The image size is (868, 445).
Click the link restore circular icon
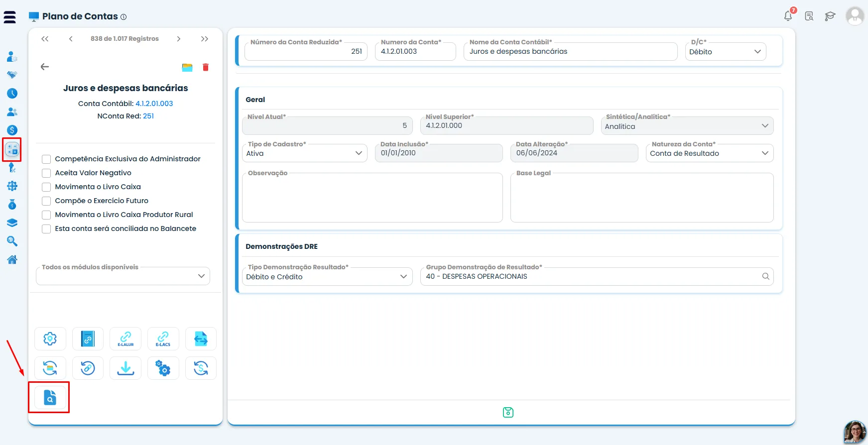(x=88, y=368)
